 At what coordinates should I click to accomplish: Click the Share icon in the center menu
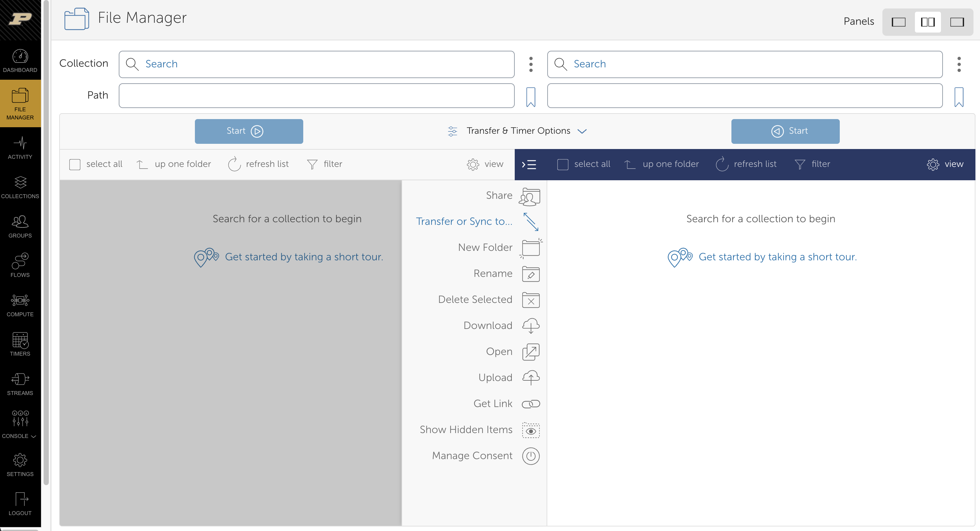[530, 197]
